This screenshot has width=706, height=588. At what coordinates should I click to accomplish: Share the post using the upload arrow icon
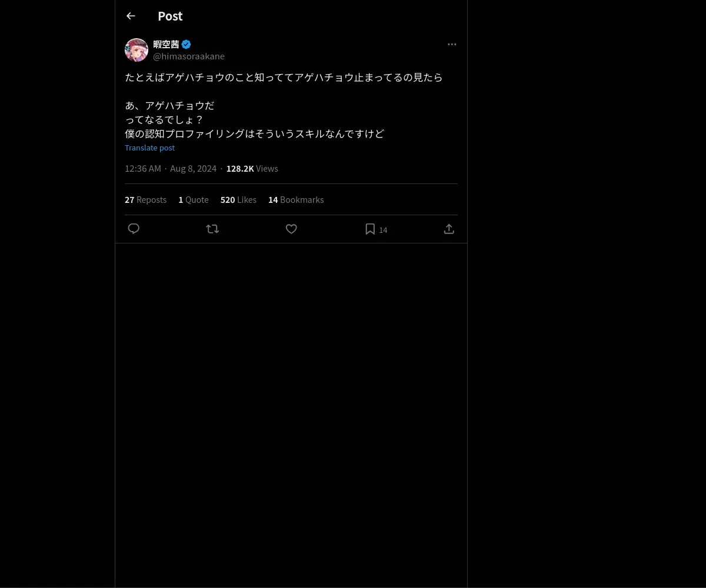(449, 229)
